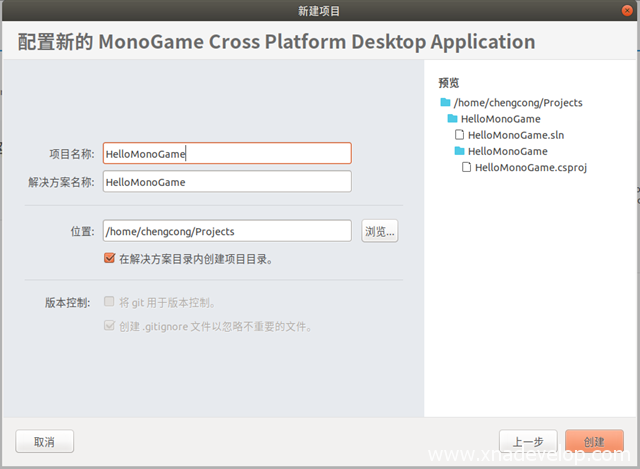The width and height of the screenshot is (640, 469).
Task: Focus the 项目名称 text field
Action: pyautogui.click(x=226, y=153)
